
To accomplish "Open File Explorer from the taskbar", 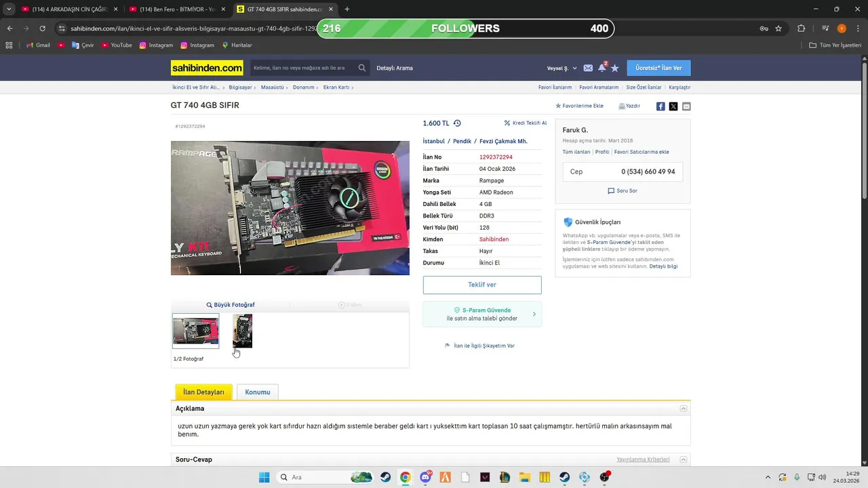I will [525, 477].
